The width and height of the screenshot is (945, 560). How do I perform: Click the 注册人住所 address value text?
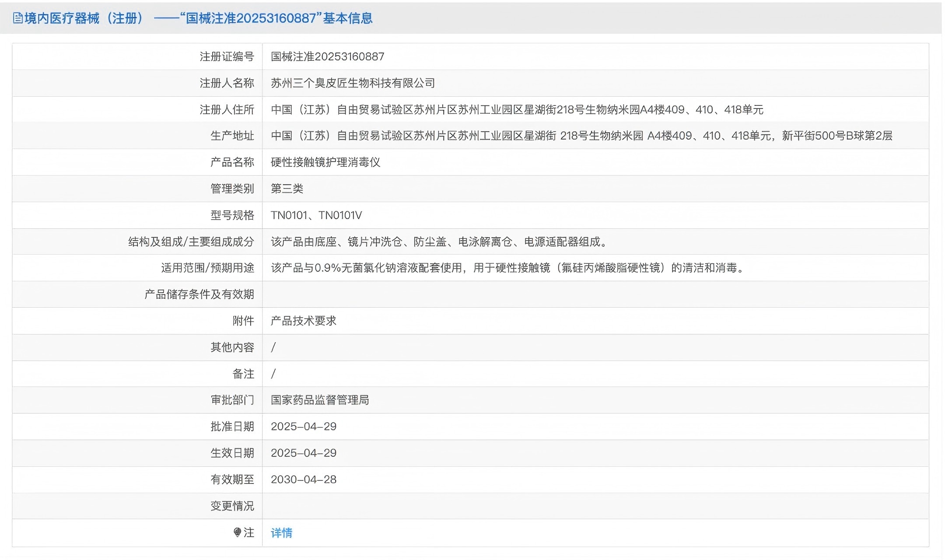point(517,110)
